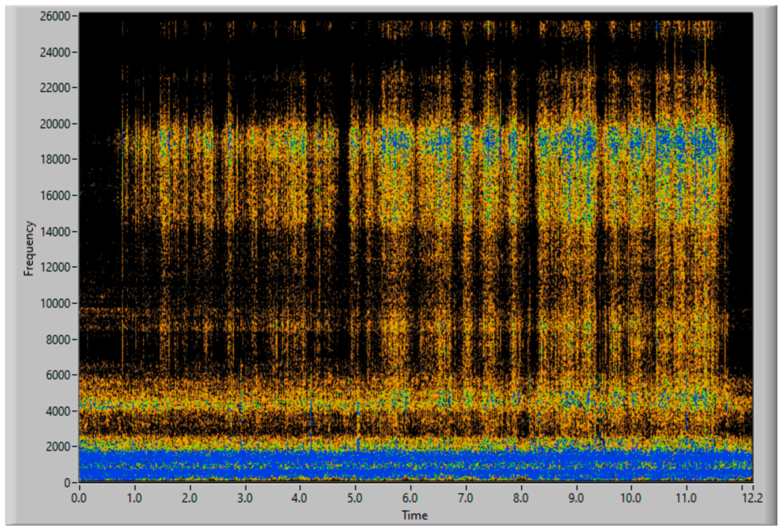Click the 0 frequency scale minimum
The width and height of the screenshot is (783, 532).
[67, 483]
